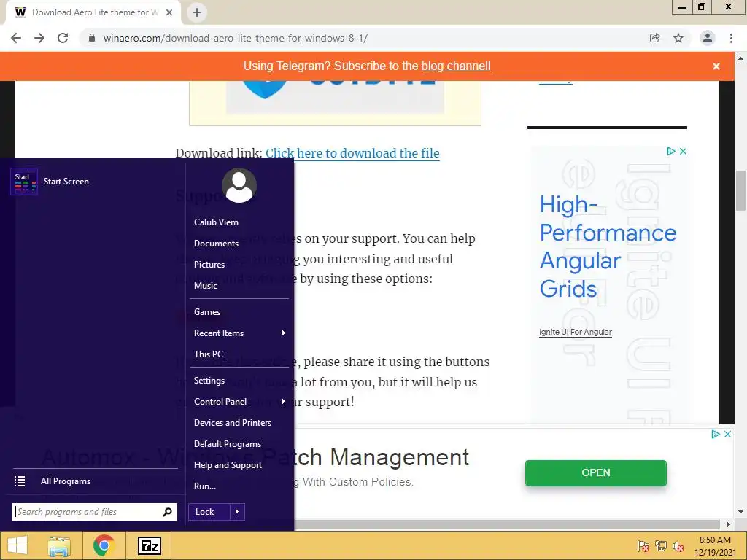
Task: Open 7-Zip from the taskbar
Action: point(149,546)
